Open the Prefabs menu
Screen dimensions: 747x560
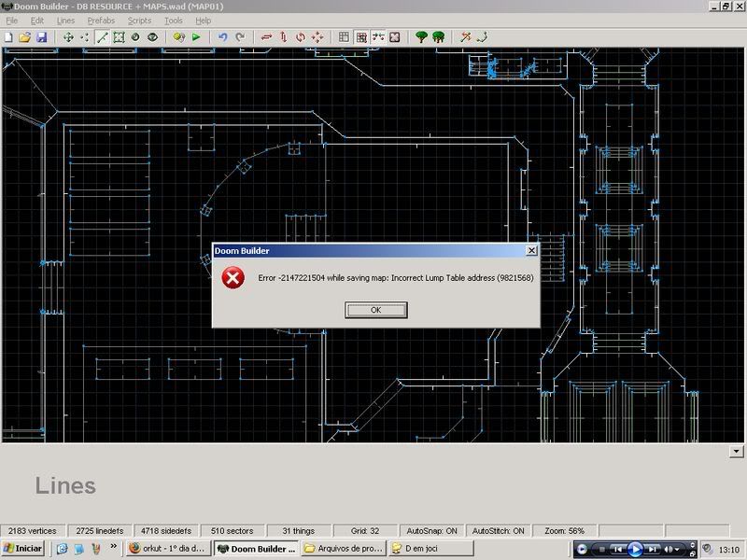pyautogui.click(x=101, y=21)
